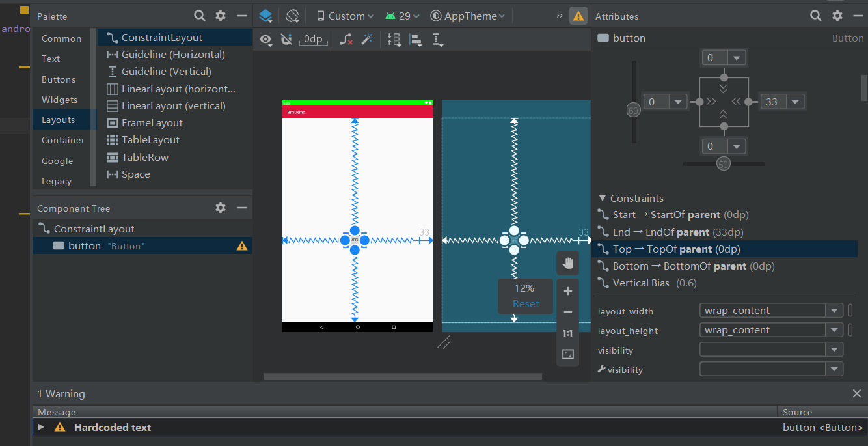The height and width of the screenshot is (446, 868).
Task: Open the Custom device dropdown
Action: point(346,16)
